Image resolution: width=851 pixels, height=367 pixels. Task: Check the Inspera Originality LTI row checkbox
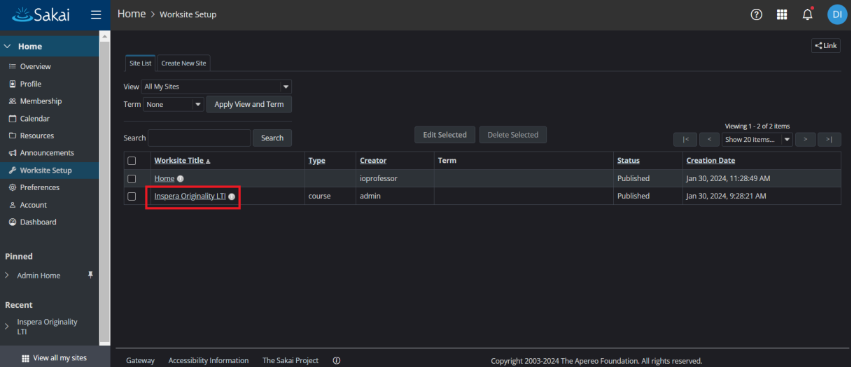[x=131, y=197]
